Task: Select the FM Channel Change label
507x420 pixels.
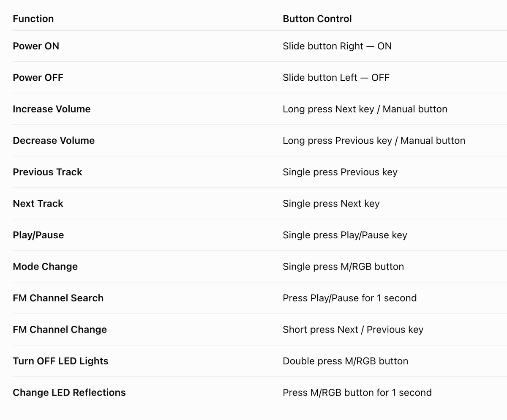Action: click(60, 330)
